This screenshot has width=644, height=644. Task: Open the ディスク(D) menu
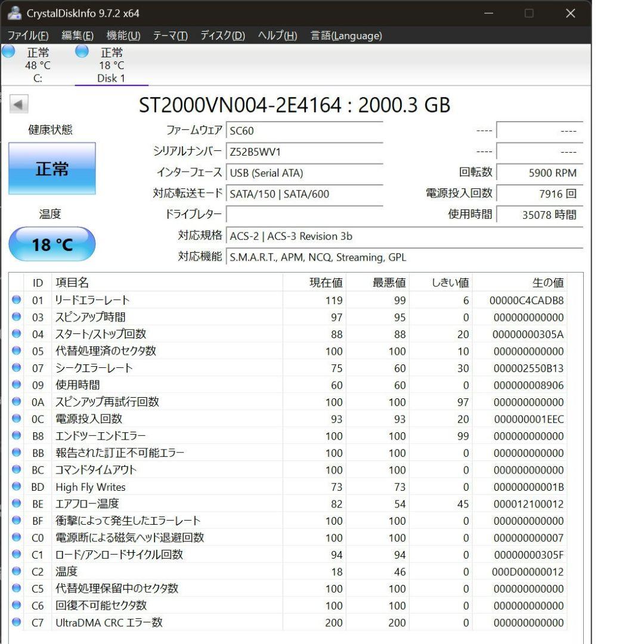point(222,36)
